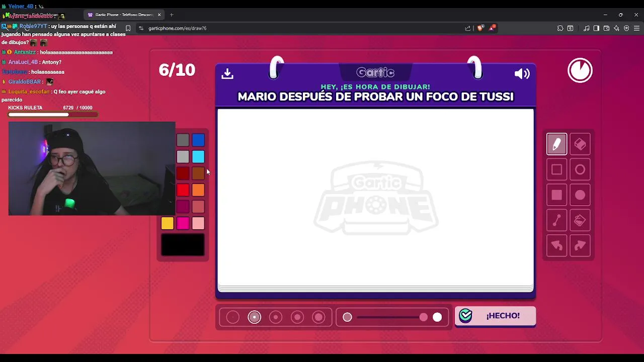
Task: Click chat user 'Antxnlzz'
Action: click(25, 52)
